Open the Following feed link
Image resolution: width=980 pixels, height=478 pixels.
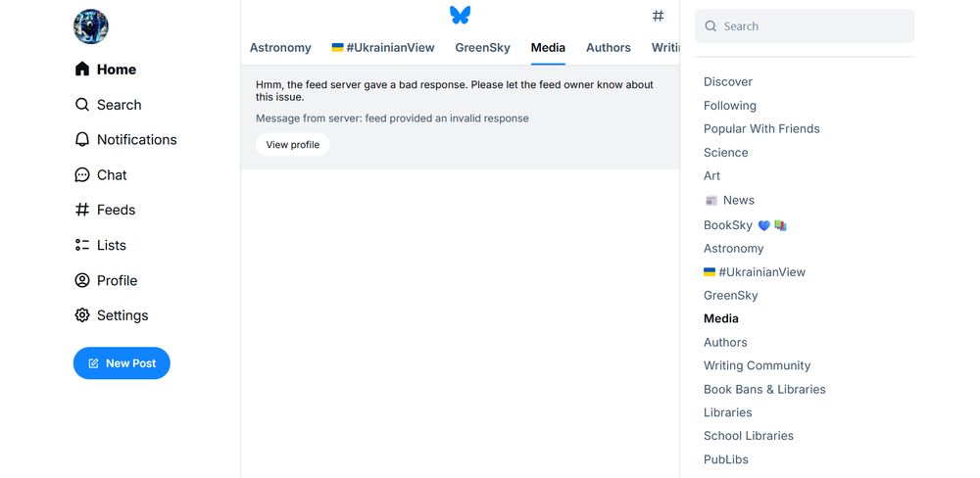click(730, 106)
